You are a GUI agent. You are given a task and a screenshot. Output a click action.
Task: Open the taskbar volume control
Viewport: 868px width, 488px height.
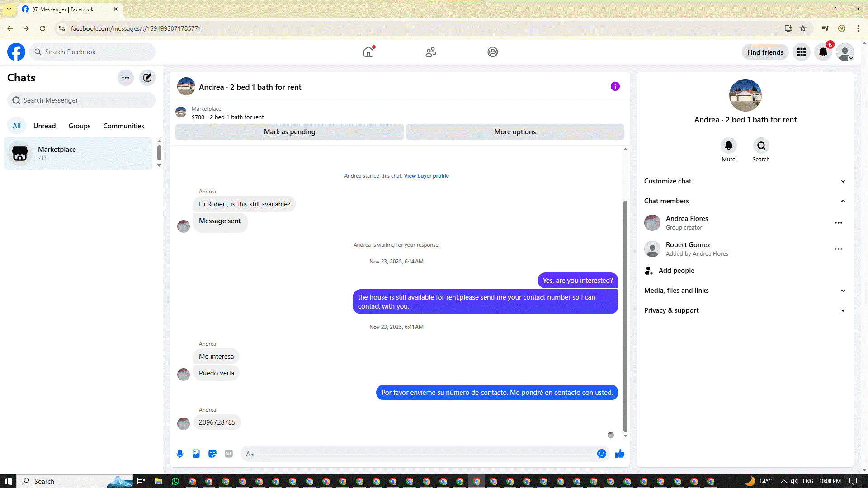(x=794, y=481)
